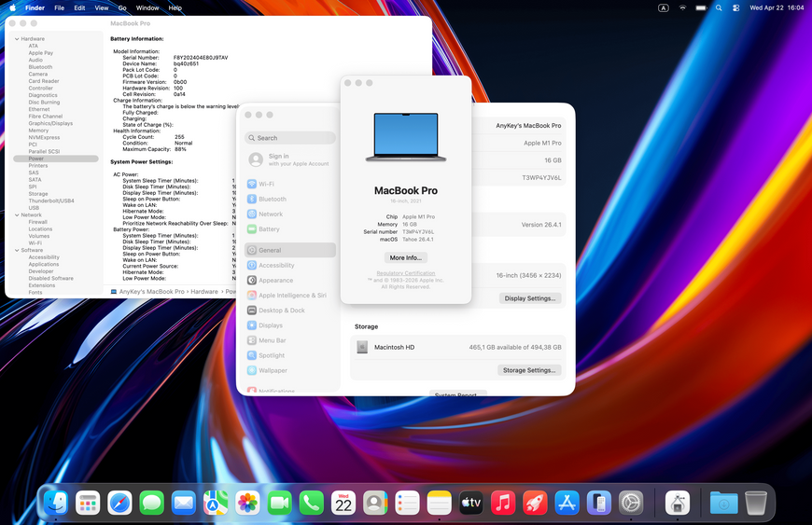The width and height of the screenshot is (812, 525).
Task: Open the Notes app in the Dock
Action: (440, 503)
